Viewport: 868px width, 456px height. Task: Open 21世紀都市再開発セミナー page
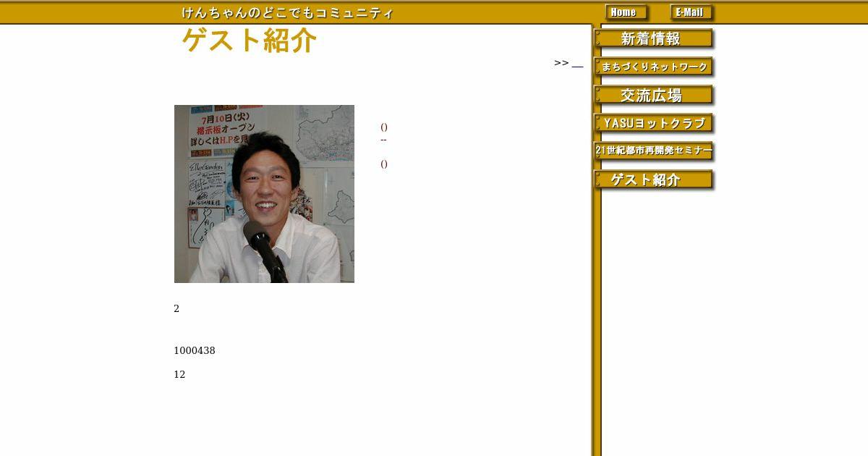[654, 151]
